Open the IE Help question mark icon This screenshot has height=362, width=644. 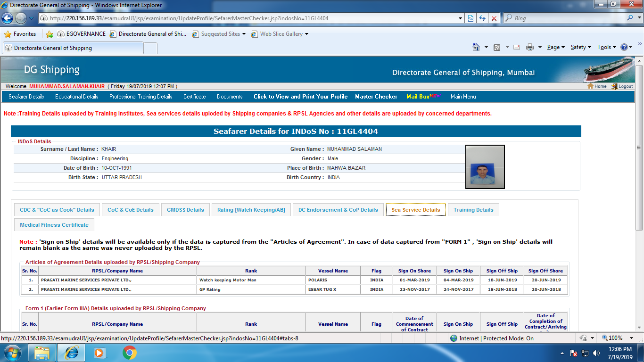click(x=624, y=47)
